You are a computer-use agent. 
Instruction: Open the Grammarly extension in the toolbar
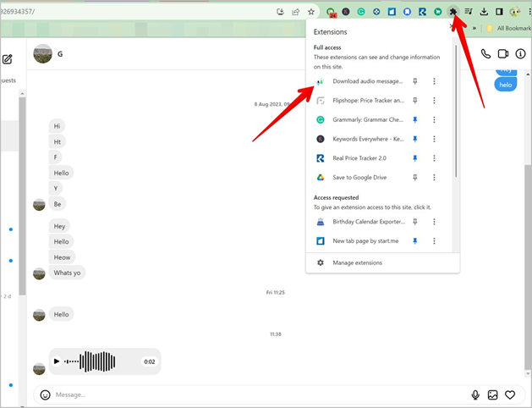[x=361, y=12]
